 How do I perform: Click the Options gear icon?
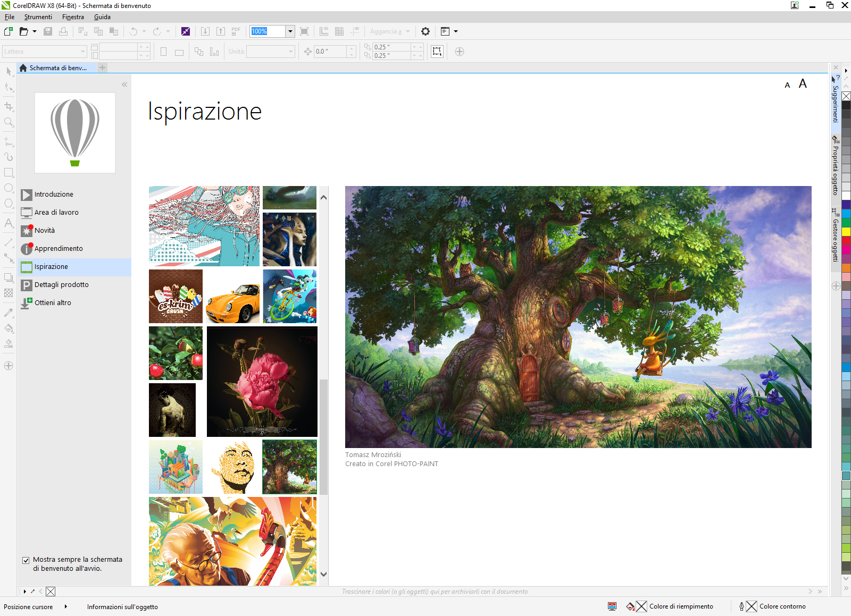(425, 31)
